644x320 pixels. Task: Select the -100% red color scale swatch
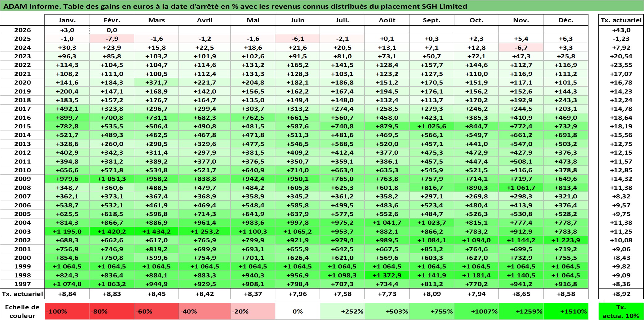(x=67, y=311)
